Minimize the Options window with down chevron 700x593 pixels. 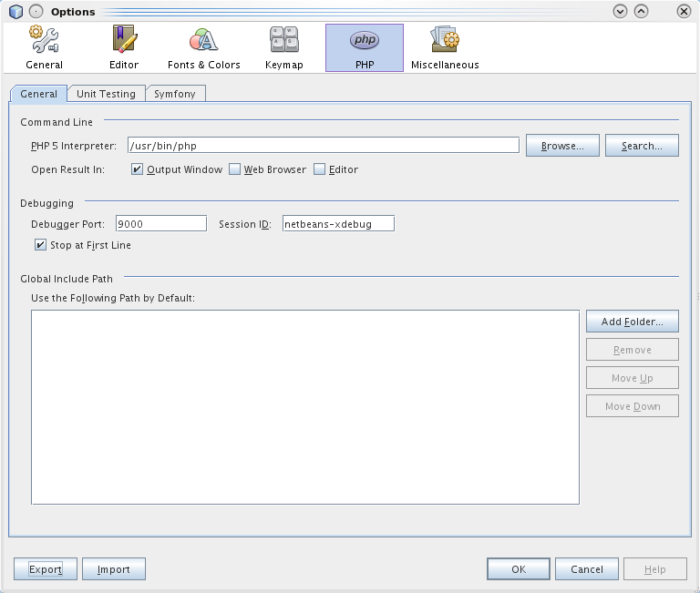620,11
